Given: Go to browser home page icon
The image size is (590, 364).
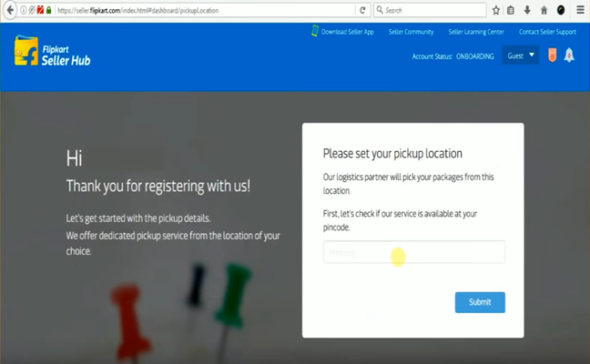Looking at the screenshot, I should pos(544,10).
